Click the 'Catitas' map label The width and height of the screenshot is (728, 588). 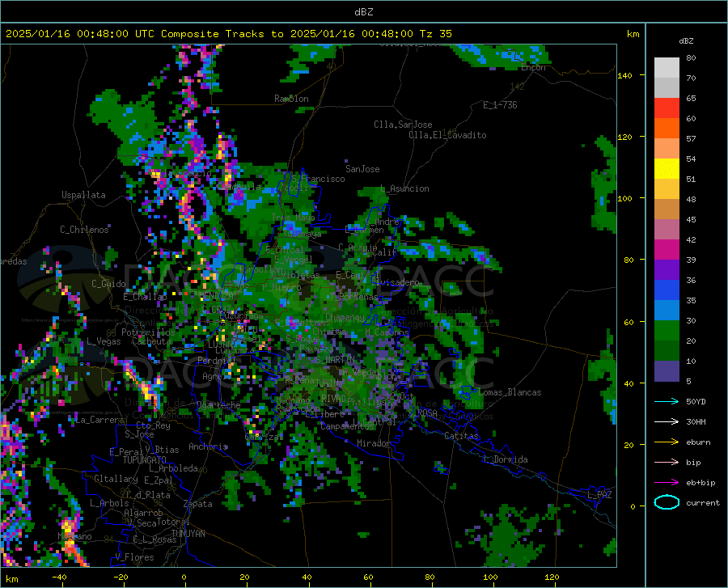point(461,436)
